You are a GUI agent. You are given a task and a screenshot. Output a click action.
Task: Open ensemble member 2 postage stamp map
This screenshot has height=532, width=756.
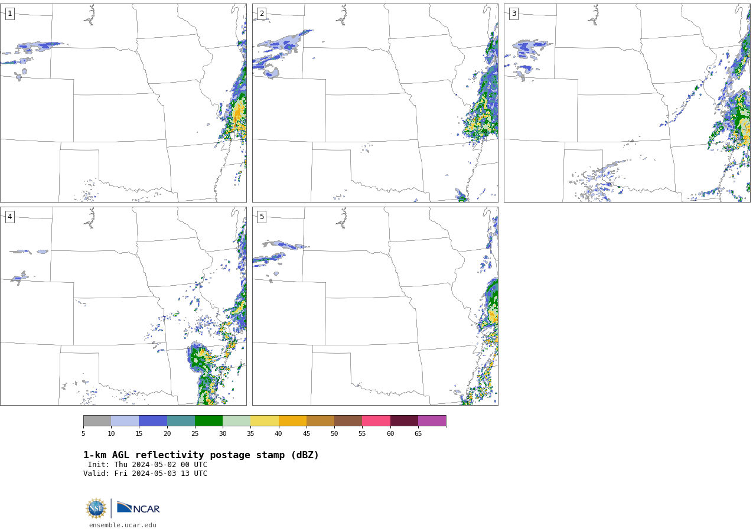coord(375,103)
